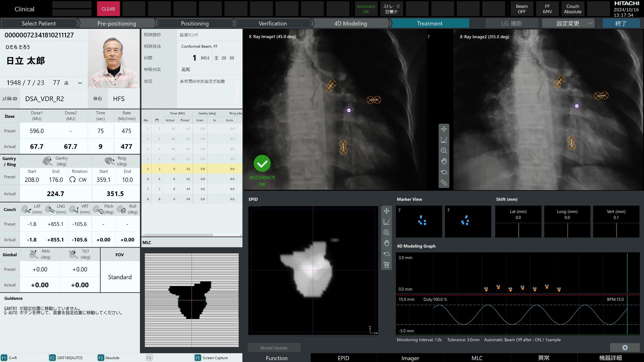This screenshot has height=362, width=644.
Task: Click the right arrow of beam table scrollbar
Action: click(x=241, y=235)
